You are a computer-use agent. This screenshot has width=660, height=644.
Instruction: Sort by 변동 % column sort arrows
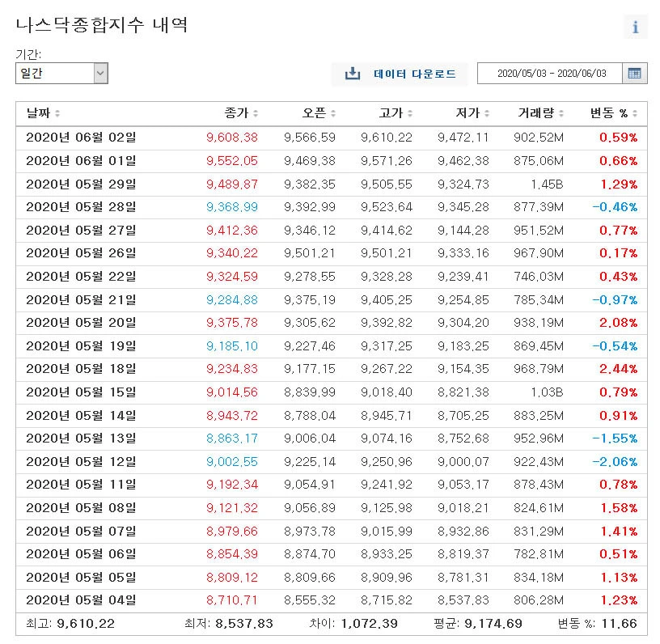635,113
